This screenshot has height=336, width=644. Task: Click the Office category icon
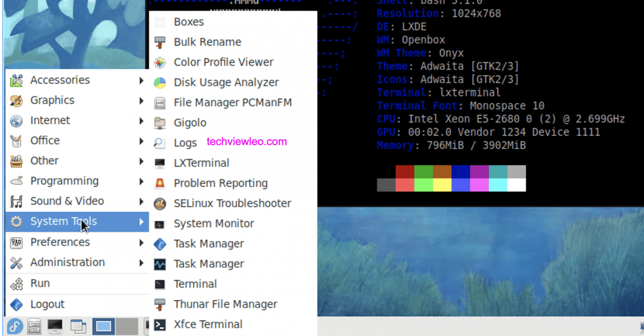[16, 141]
